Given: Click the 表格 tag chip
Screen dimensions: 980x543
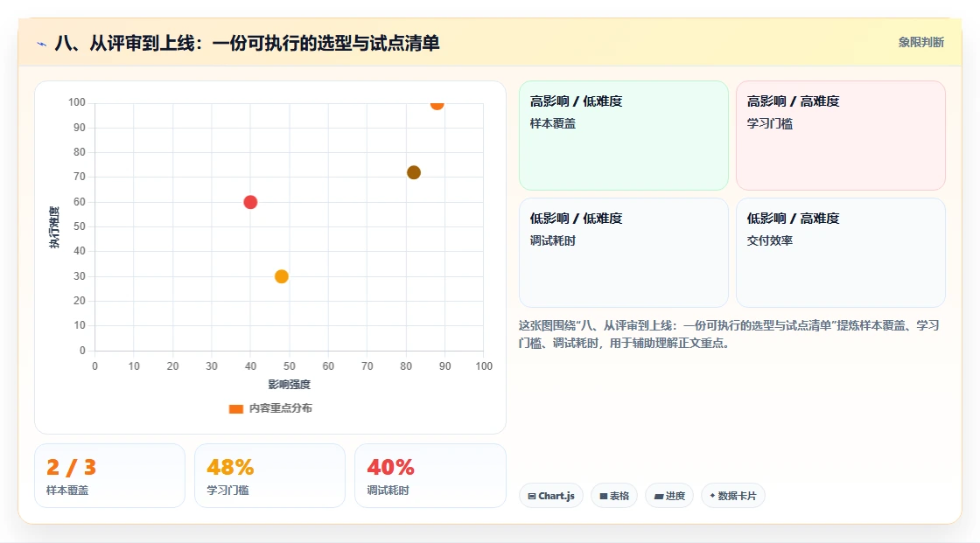Looking at the screenshot, I should coord(614,496).
